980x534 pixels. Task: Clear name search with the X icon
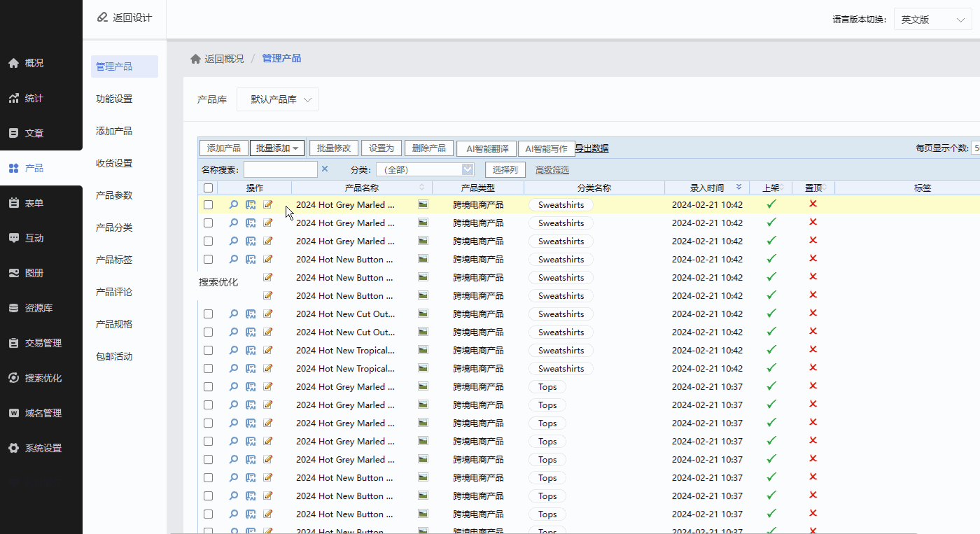pos(325,169)
